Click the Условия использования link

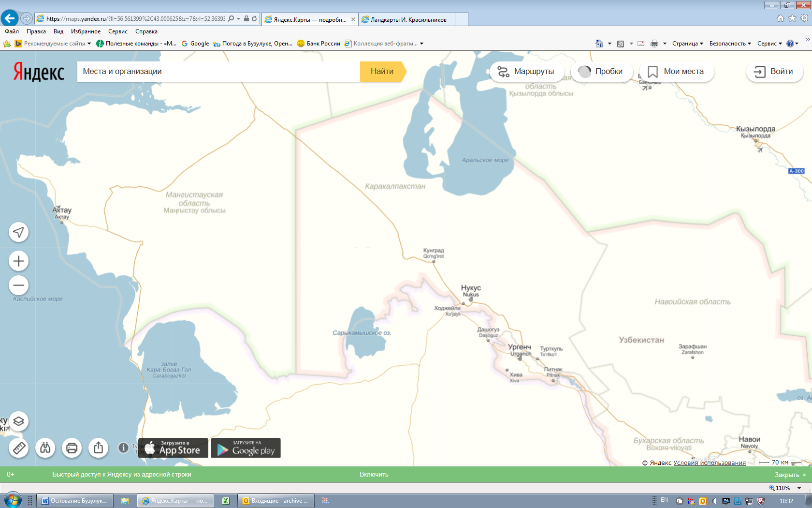coord(710,463)
